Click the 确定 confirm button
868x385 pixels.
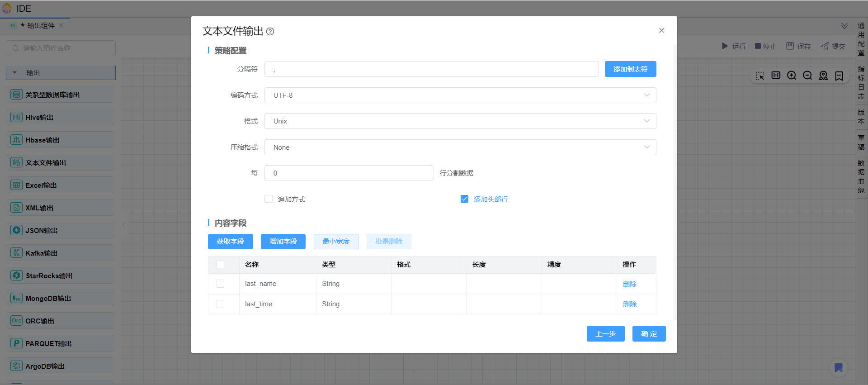[x=649, y=333]
